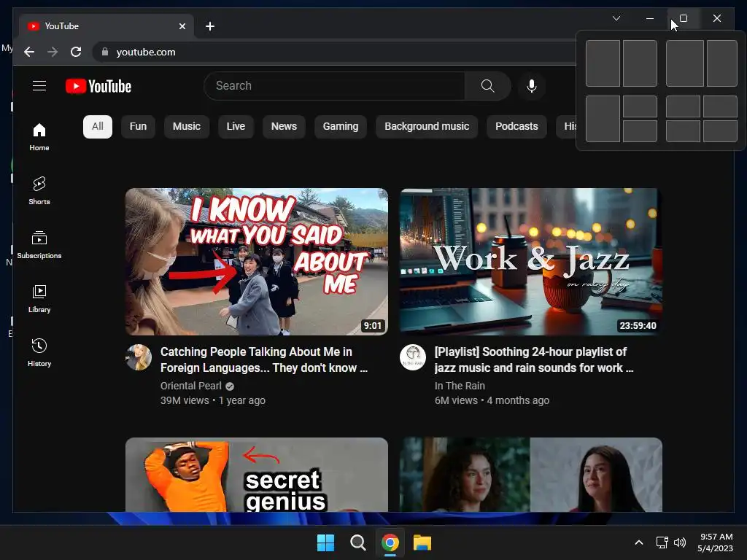Select the Music filter chip

click(x=186, y=127)
